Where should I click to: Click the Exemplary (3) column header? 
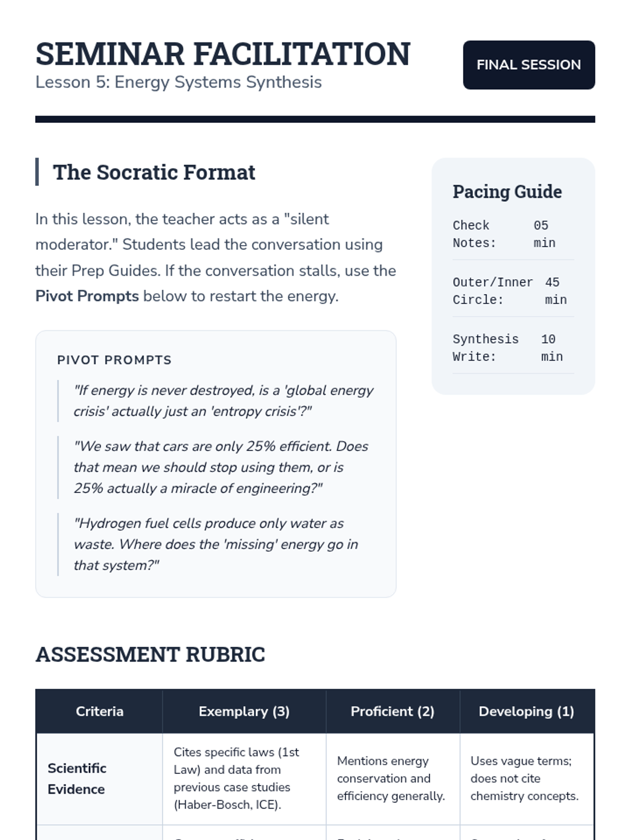tap(244, 711)
